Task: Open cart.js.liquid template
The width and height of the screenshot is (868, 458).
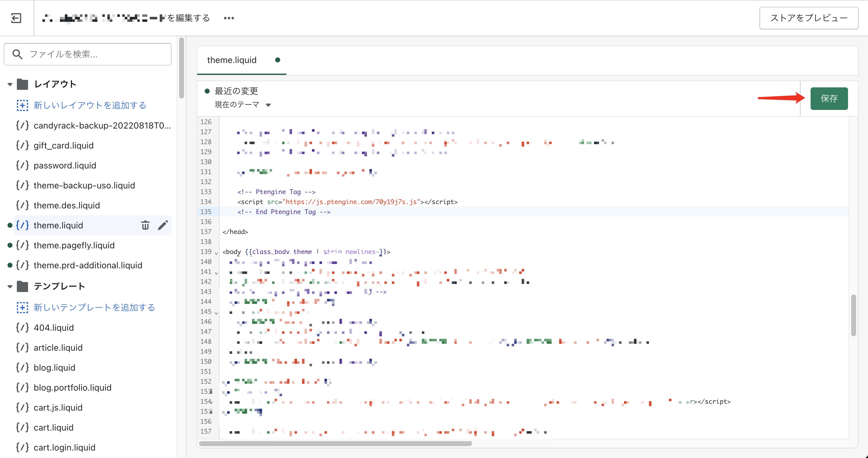Action: 58,407
